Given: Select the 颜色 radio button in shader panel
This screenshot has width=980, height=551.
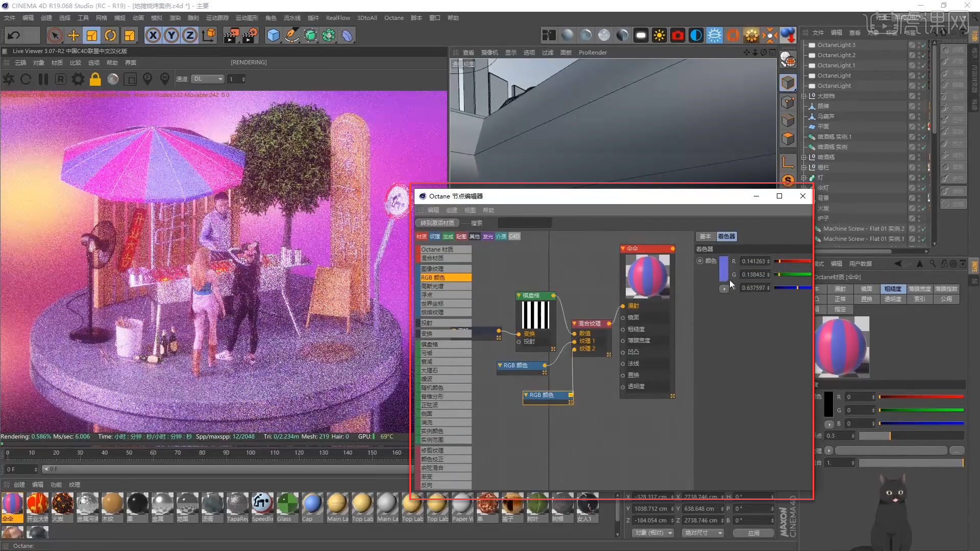Looking at the screenshot, I should pyautogui.click(x=700, y=261).
